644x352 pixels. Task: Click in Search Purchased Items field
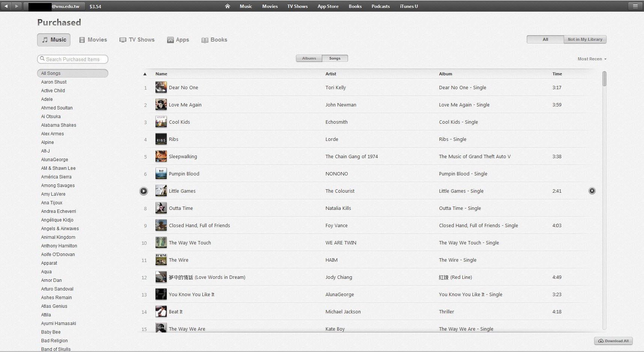click(73, 59)
